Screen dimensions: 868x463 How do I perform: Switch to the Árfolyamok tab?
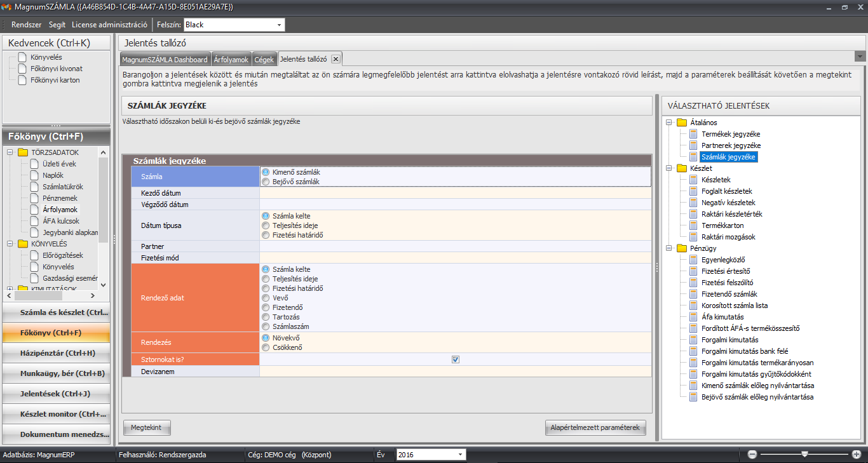[231, 59]
